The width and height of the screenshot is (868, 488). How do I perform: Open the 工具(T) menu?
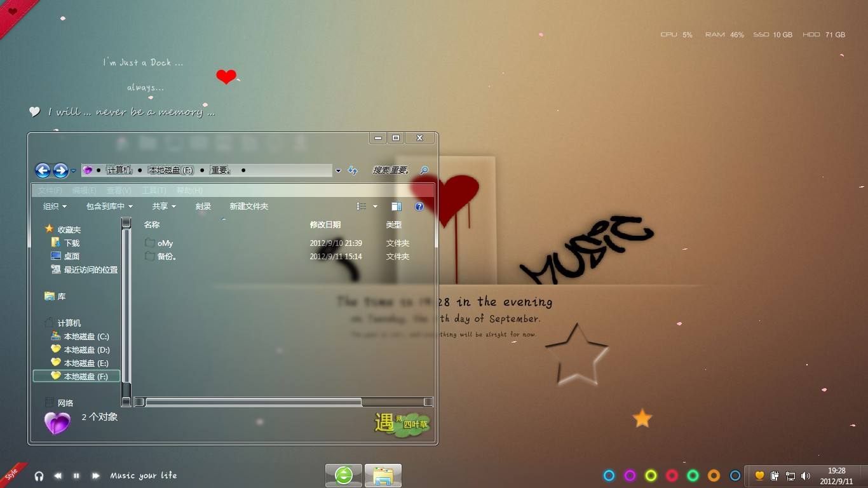(x=154, y=191)
